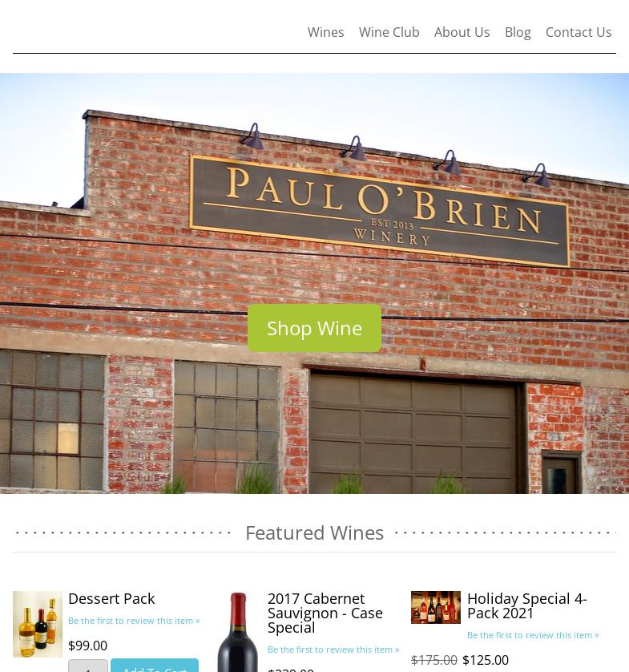Open the Cabernet Sauvignon bottle image

coord(238,632)
